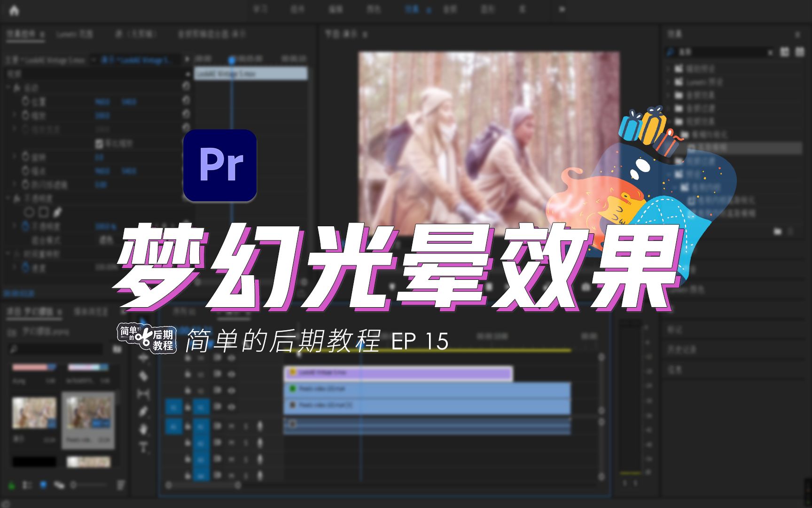The height and width of the screenshot is (508, 812).
Task: Adjust the Project thumbnail zoom slider
Action: [x=73, y=484]
